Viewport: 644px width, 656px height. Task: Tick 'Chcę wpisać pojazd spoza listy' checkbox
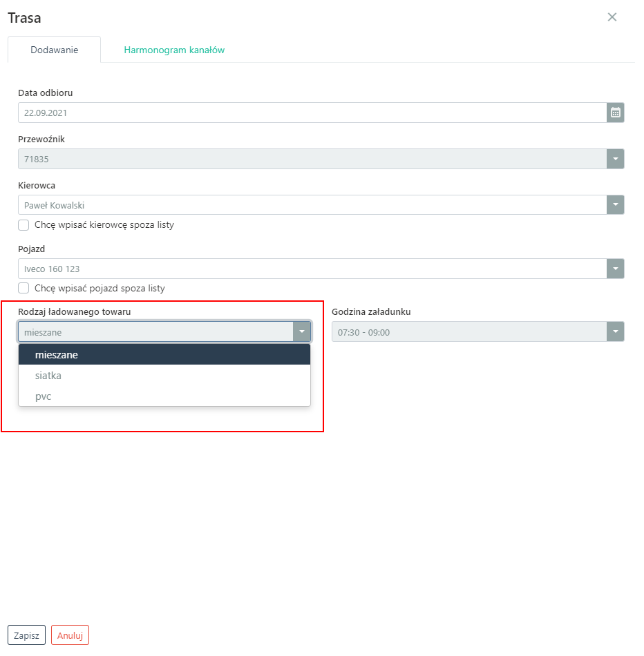click(x=23, y=288)
